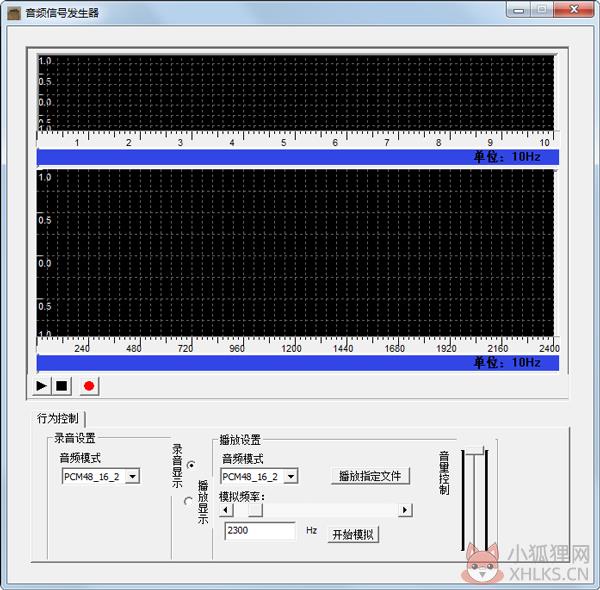This screenshot has width=600, height=590.
Task: Close the 音频信号发生器 window
Action: coord(573,10)
